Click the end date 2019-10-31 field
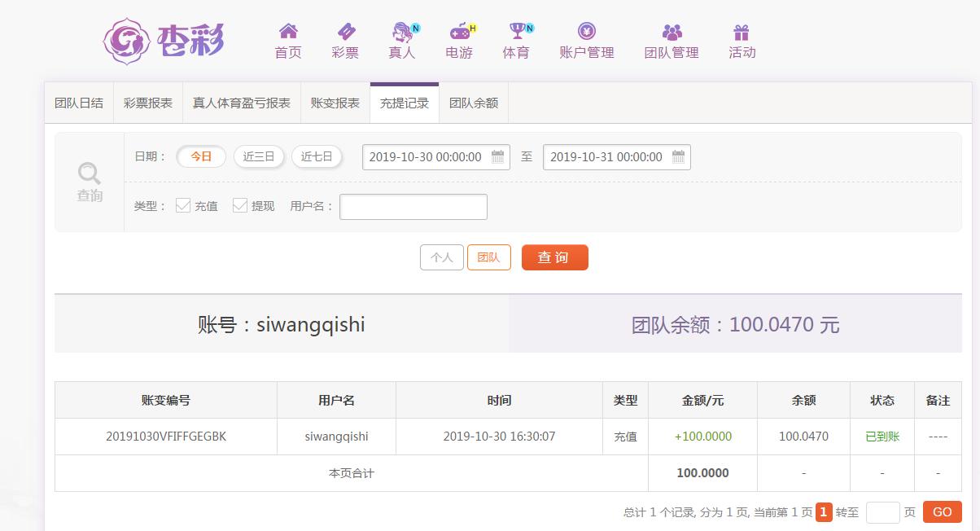 617,157
